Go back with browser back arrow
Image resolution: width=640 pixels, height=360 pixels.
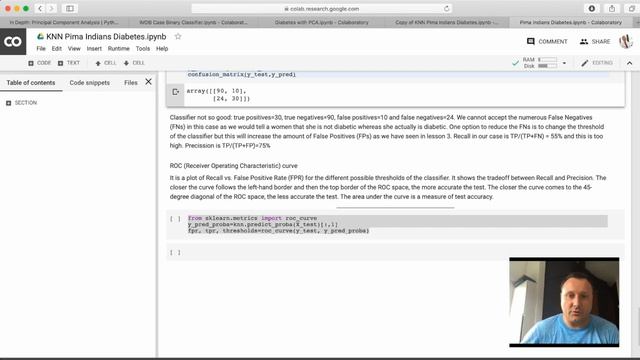[40, 8]
